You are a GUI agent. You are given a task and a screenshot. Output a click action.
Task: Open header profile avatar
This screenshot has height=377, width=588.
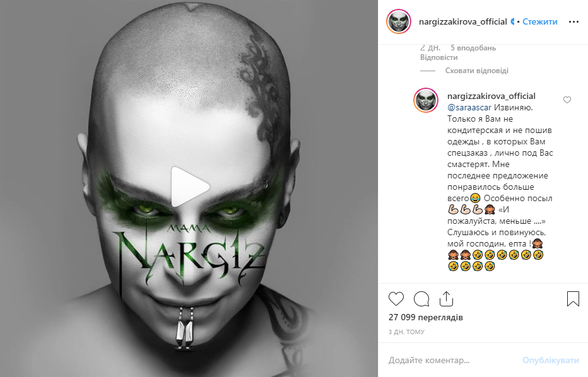pyautogui.click(x=399, y=21)
